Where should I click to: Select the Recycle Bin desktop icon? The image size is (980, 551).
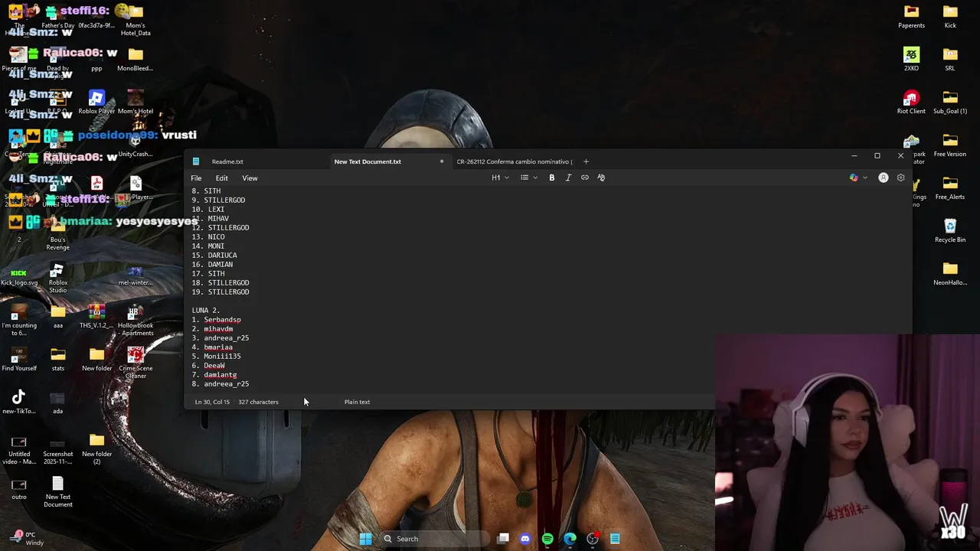(950, 231)
